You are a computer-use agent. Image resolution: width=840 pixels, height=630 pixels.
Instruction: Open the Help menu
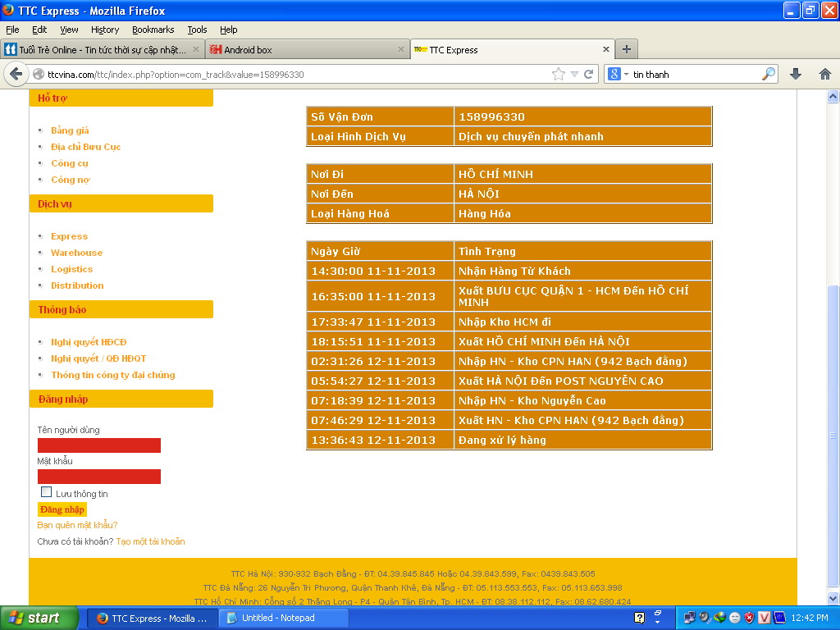[x=228, y=30]
